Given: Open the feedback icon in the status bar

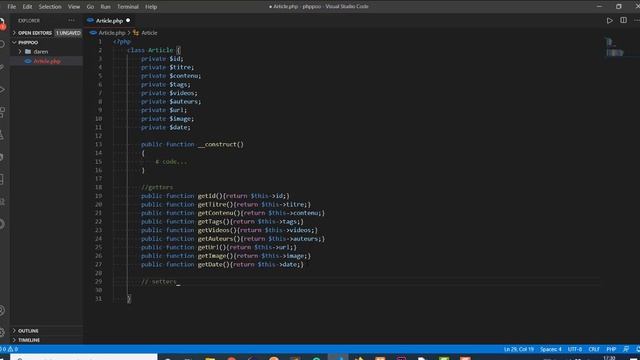Looking at the screenshot, I should pos(626,349).
